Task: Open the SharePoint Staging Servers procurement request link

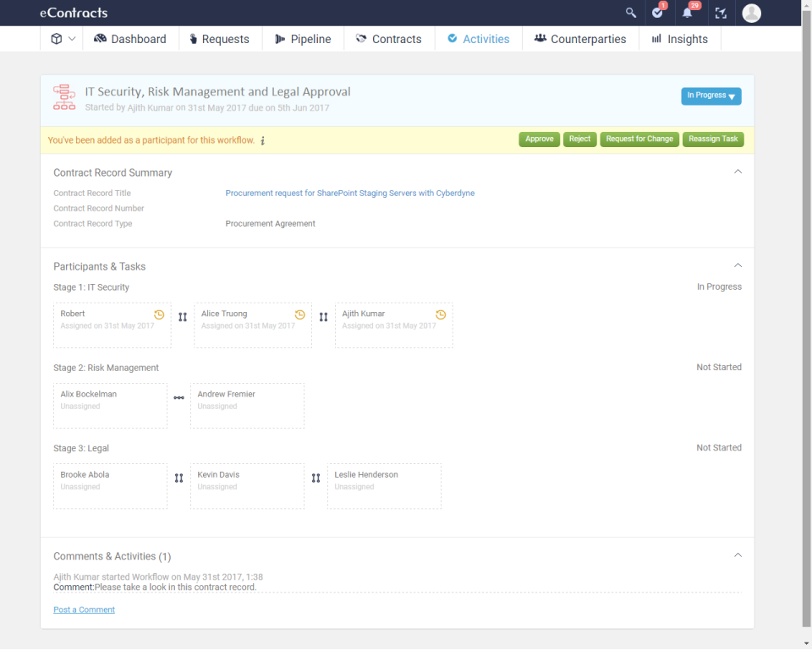Action: (349, 193)
